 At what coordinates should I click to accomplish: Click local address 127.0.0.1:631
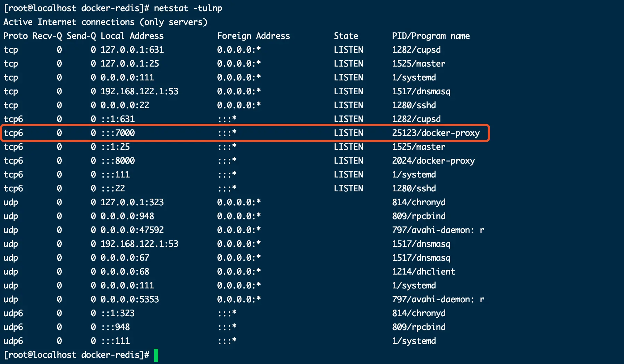[132, 50]
